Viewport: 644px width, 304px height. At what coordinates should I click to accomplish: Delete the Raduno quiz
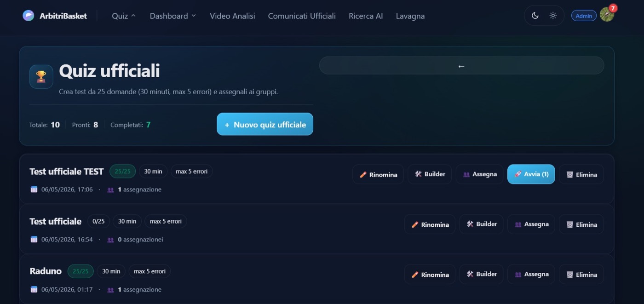coord(581,275)
